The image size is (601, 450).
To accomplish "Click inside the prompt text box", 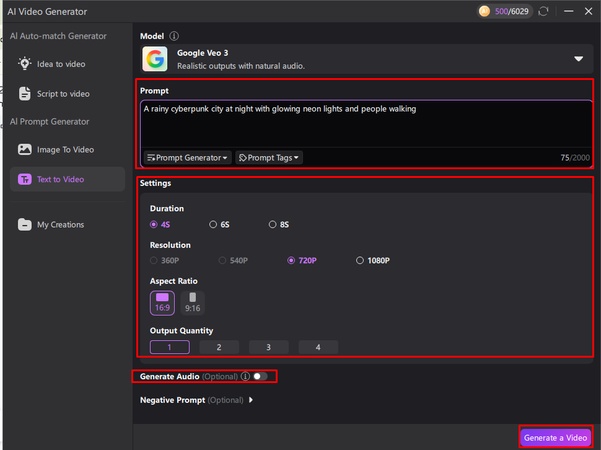I will (366, 124).
